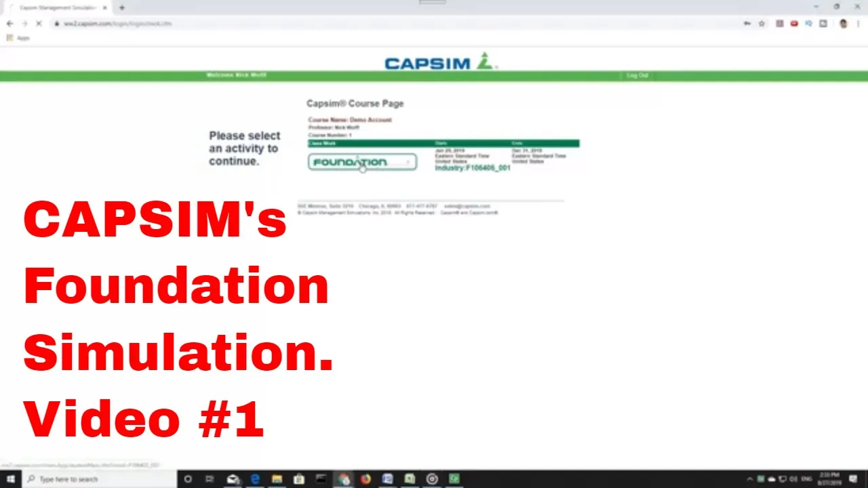868x488 pixels.
Task: Open the dark terminal app on taskbar
Action: coord(321,479)
